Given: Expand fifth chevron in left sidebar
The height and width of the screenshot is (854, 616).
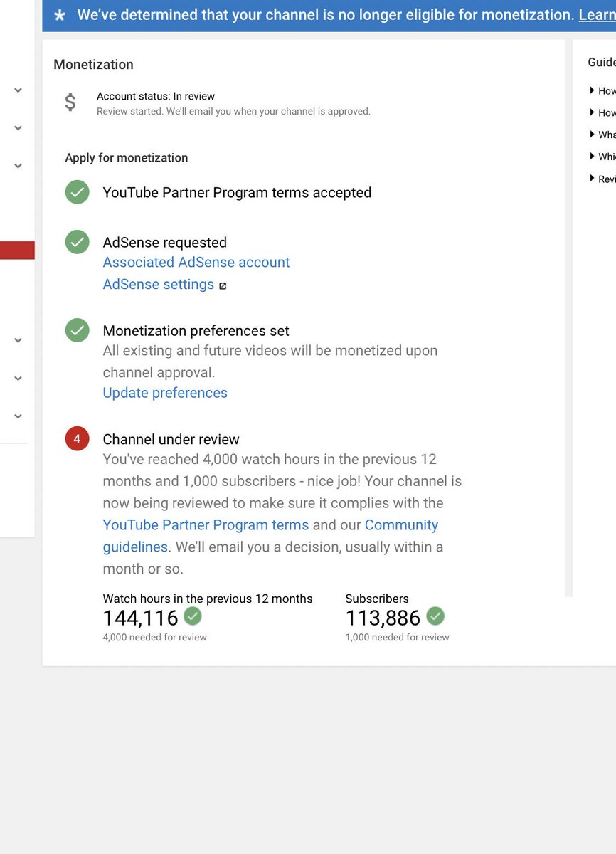Looking at the screenshot, I should pyautogui.click(x=18, y=379).
